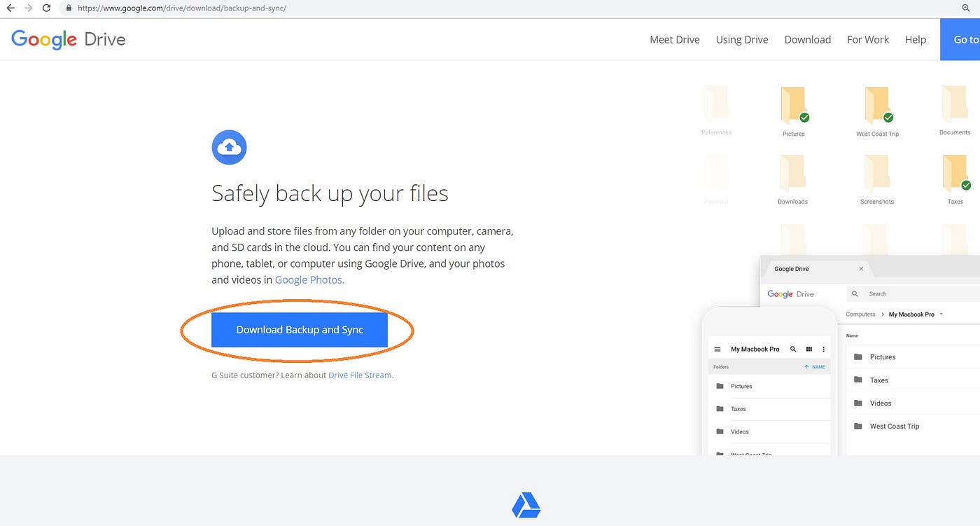Select the Google Drive logo in the header
Screen dimensions: 980x526
[68, 39]
